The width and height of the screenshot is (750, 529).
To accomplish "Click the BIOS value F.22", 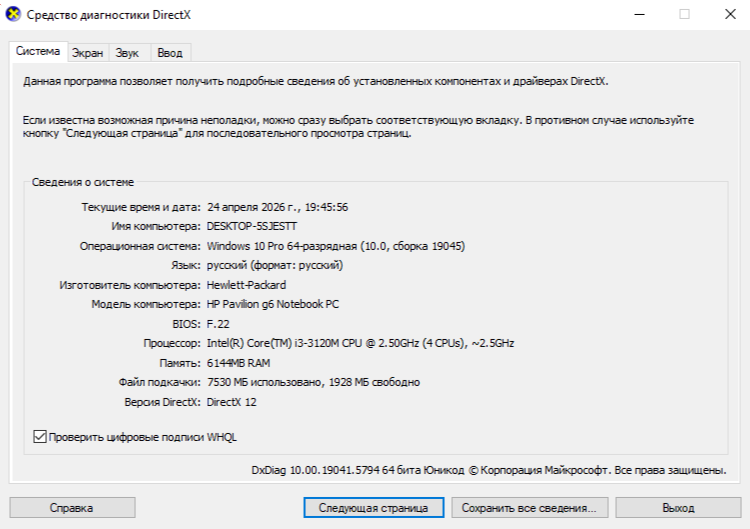I will point(218,324).
